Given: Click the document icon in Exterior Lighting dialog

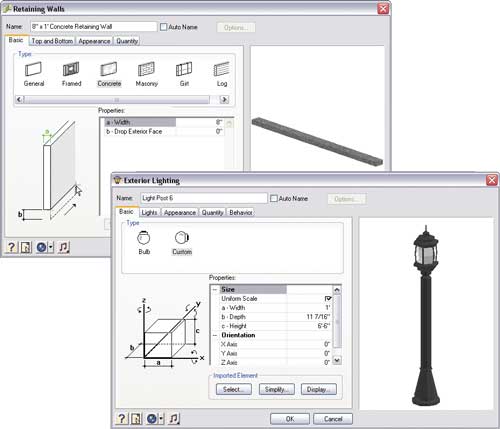Looking at the screenshot, I should tap(136, 418).
